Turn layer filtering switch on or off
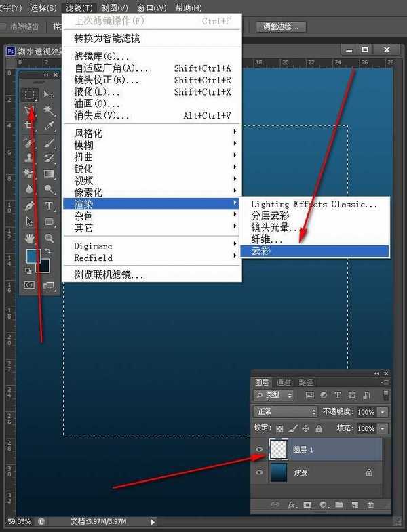 point(385,395)
